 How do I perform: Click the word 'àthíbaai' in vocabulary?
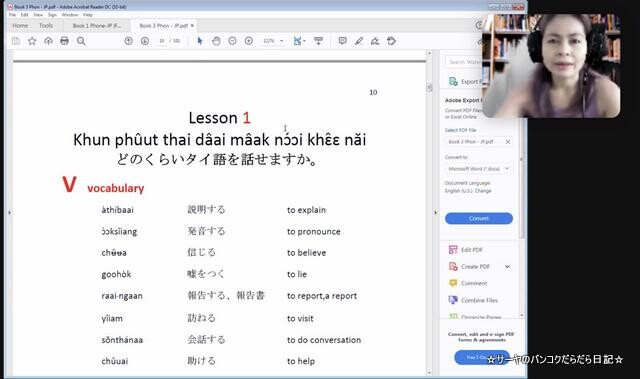[x=118, y=210]
